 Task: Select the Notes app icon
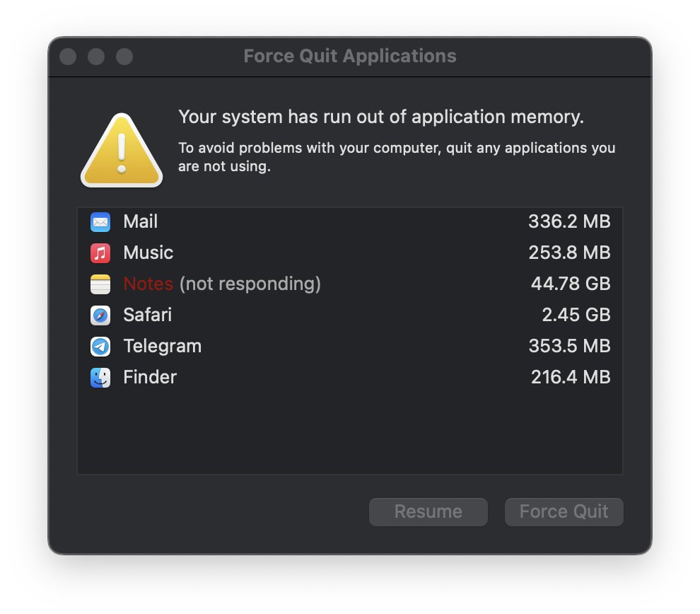click(x=100, y=284)
